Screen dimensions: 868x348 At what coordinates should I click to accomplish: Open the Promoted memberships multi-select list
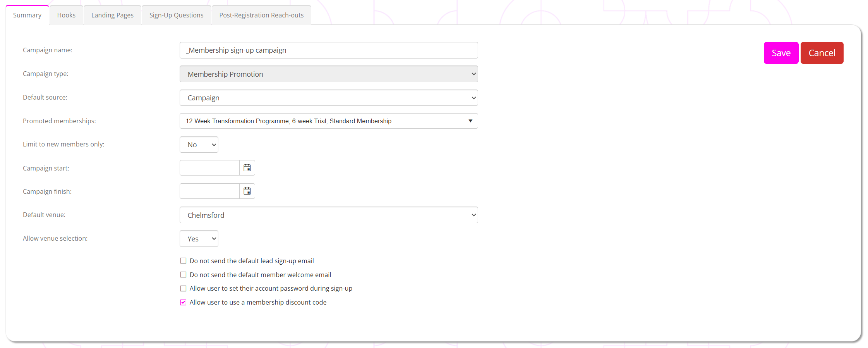(328, 121)
